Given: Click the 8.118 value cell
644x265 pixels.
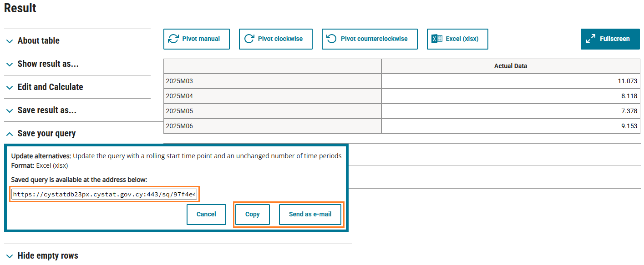Looking at the screenshot, I should (510, 96).
